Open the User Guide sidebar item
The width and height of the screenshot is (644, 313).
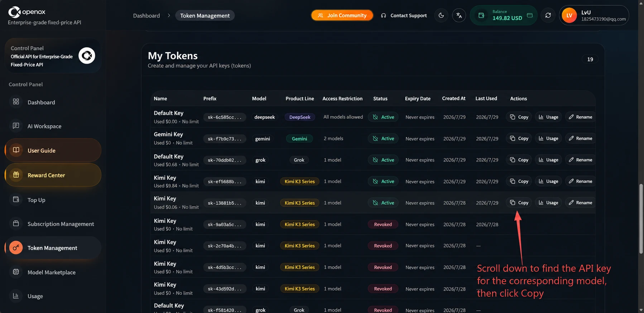click(53, 150)
